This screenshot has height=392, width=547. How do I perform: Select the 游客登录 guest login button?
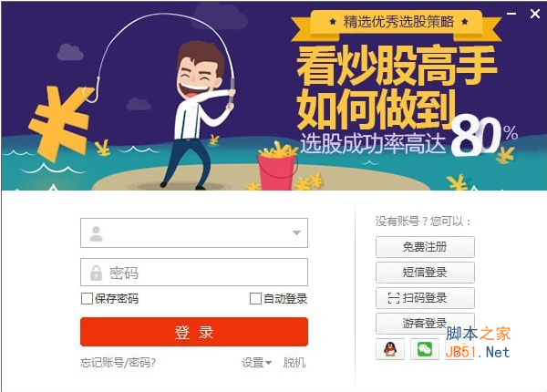click(x=425, y=324)
